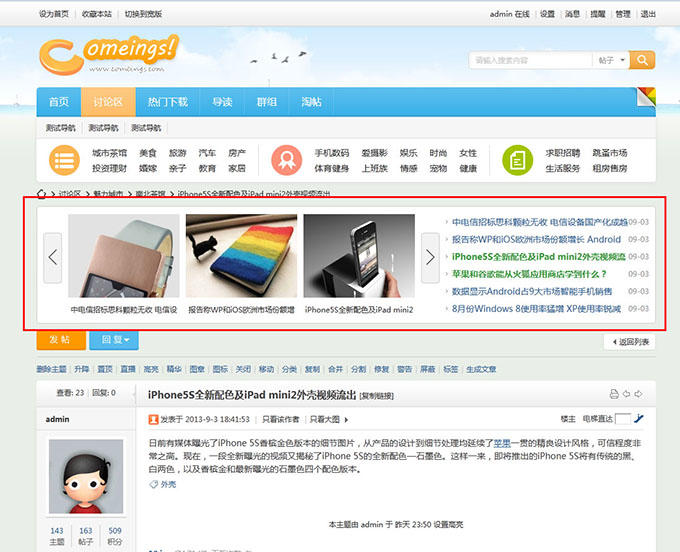Open the 导读 tab

222,102
